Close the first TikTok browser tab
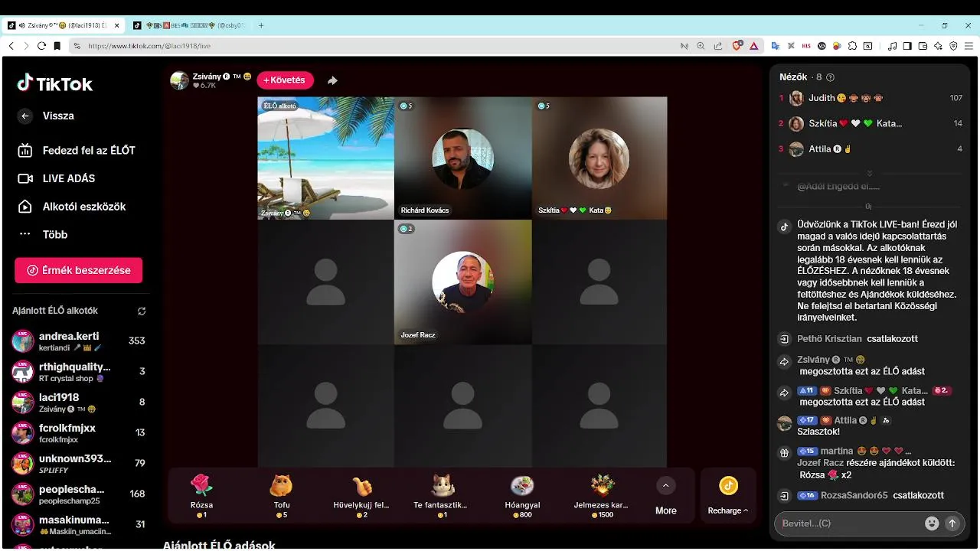Image resolution: width=980 pixels, height=551 pixels. (117, 25)
